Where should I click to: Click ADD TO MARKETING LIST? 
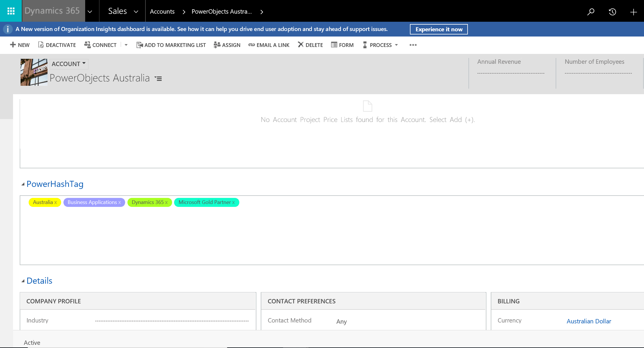(171, 45)
